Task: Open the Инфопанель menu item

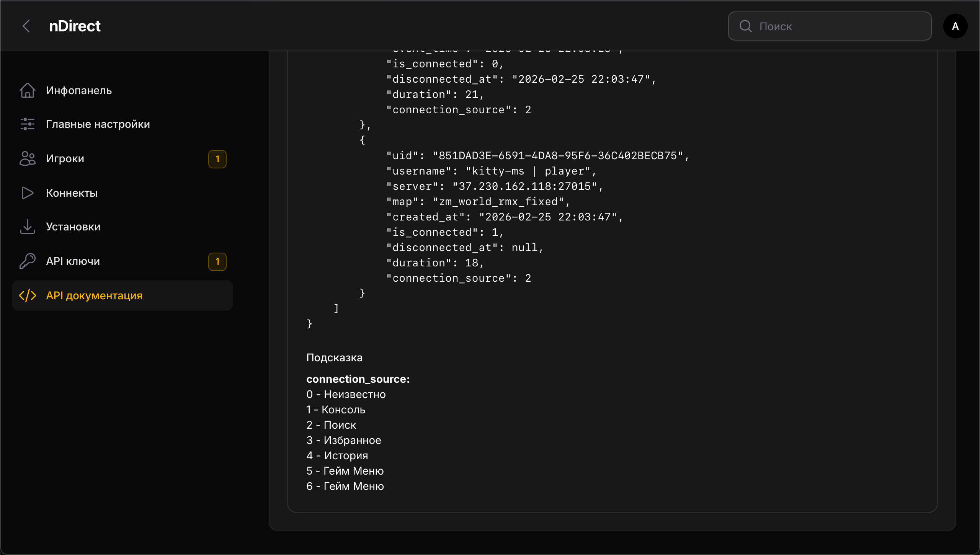Action: (x=79, y=90)
